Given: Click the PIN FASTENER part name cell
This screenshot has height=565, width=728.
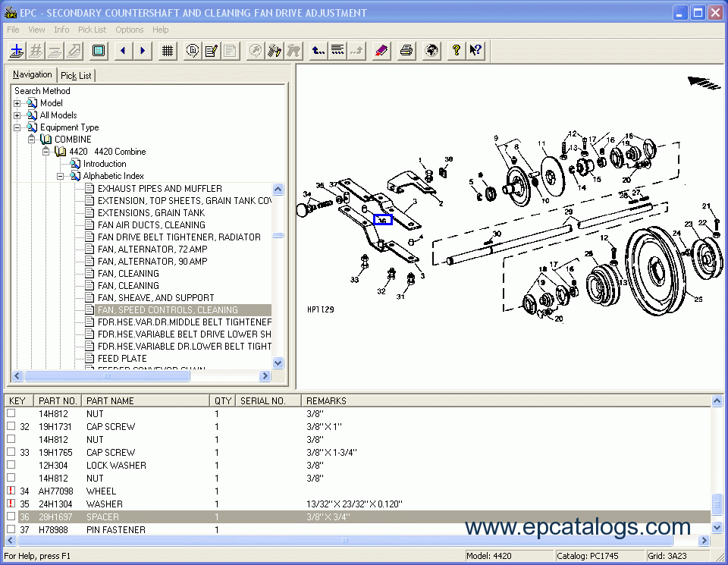Looking at the screenshot, I should (115, 529).
